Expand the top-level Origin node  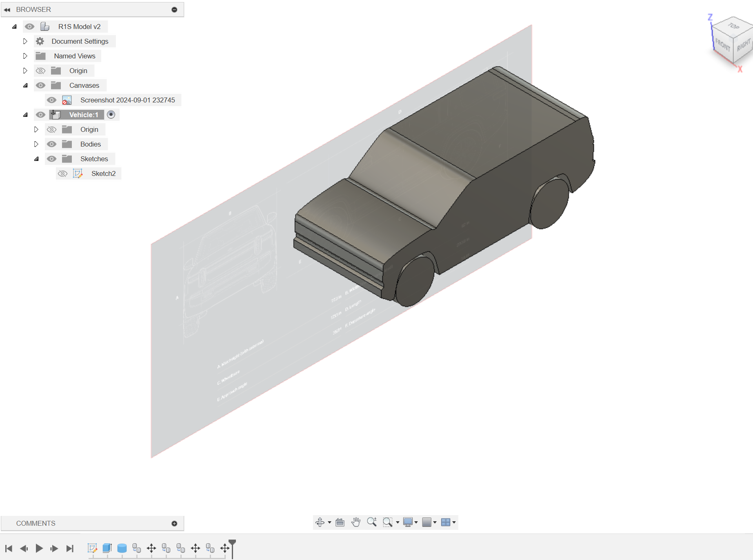coord(25,71)
